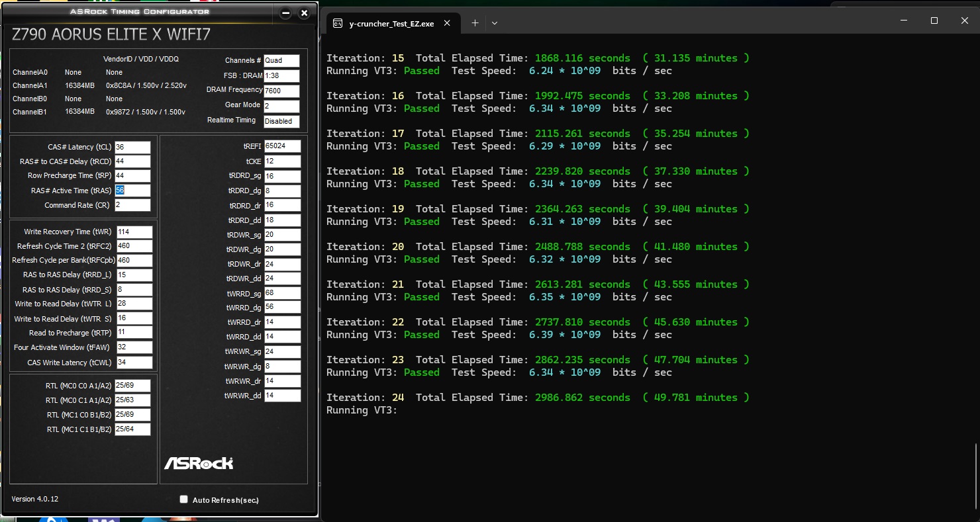
Task: Focus the tRDWR_sg timing field
Action: click(x=282, y=235)
